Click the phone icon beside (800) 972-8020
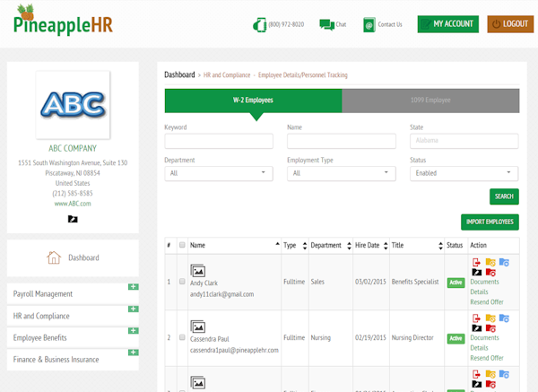Screen dimensions: 538x392 click(260, 25)
